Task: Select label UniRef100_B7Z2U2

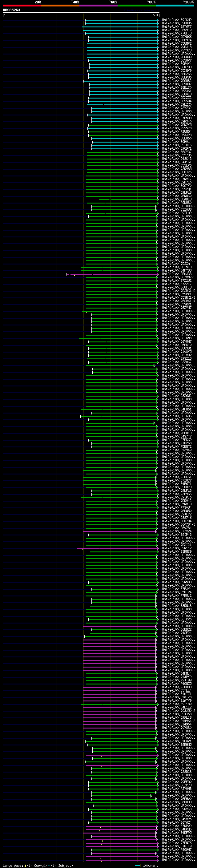Action: click(176, 281)
